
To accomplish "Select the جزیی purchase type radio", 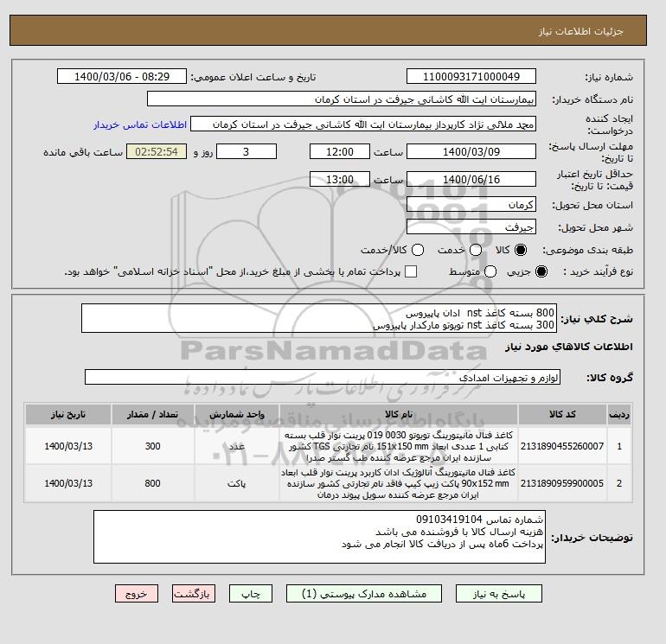I will 541,271.
